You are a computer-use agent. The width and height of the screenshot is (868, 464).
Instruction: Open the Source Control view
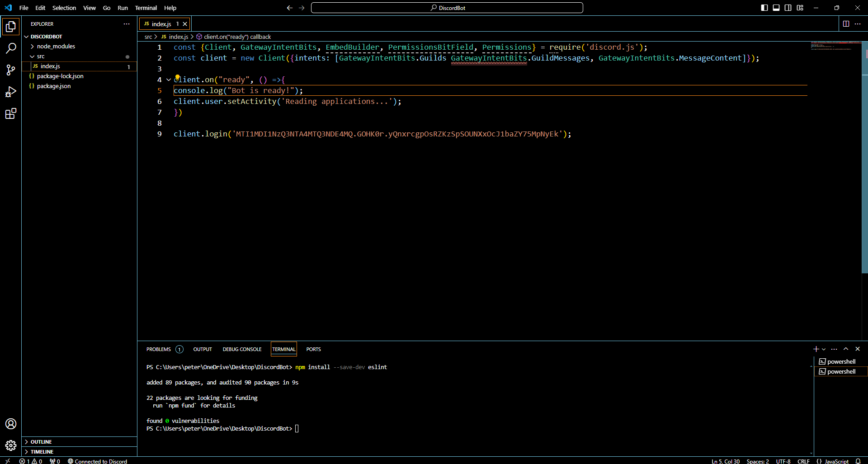[x=11, y=70]
